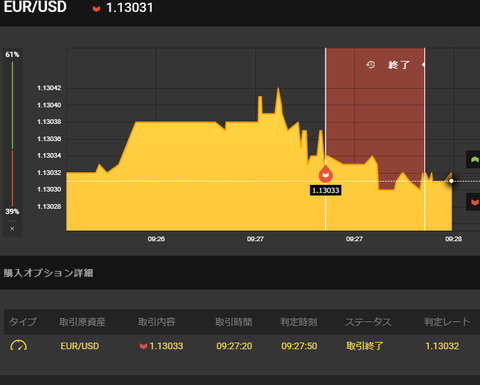Image resolution: width=480 pixels, height=385 pixels.
Task: Click the red entry marker on the chart
Action: click(x=326, y=174)
